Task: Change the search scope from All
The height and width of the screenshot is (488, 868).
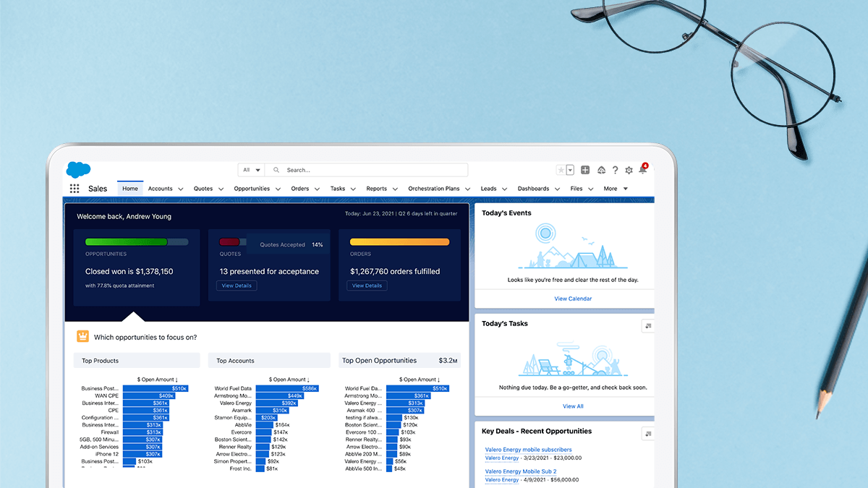Action: [250, 169]
